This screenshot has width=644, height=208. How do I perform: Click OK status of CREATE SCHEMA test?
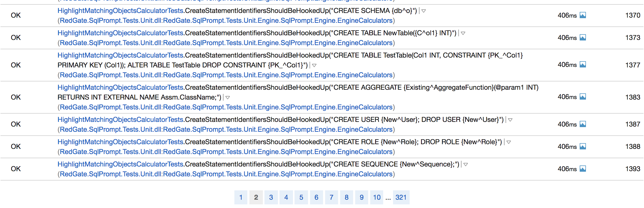[x=16, y=16]
